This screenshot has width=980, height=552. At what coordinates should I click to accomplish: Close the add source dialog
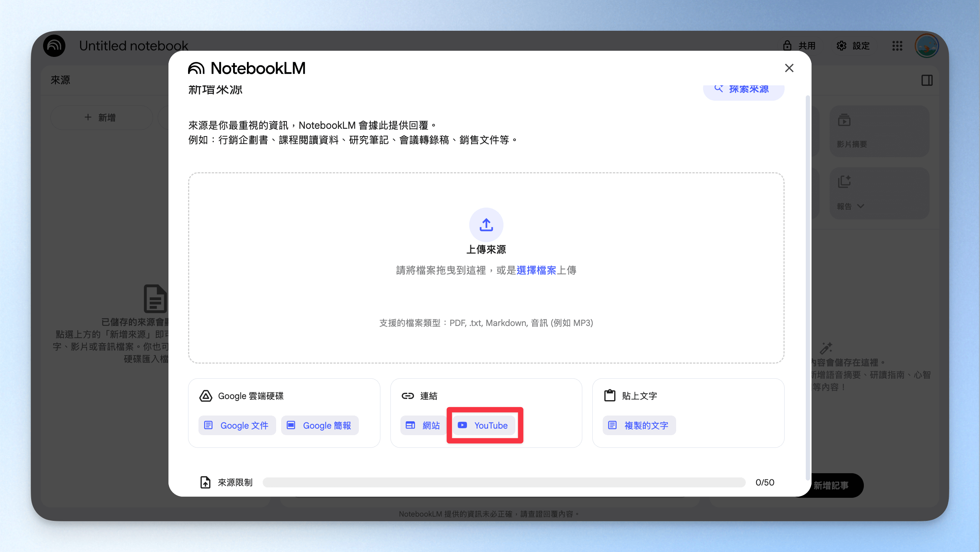pos(789,68)
